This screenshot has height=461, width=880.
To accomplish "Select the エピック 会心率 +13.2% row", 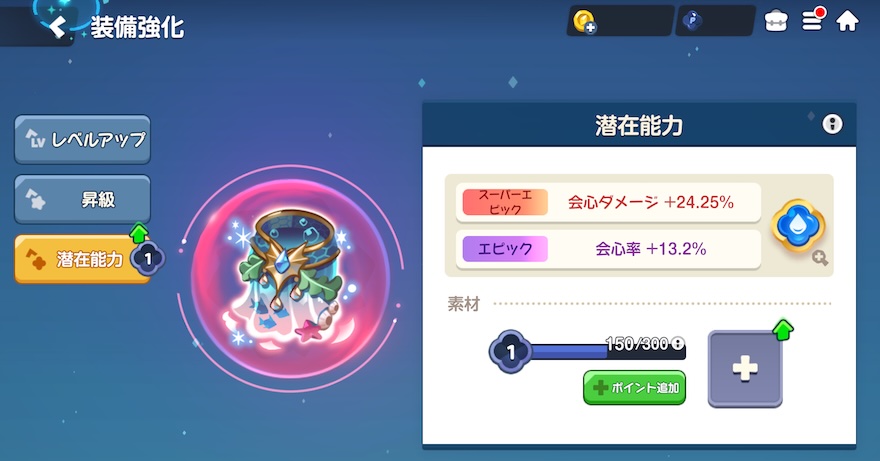I will click(x=608, y=249).
